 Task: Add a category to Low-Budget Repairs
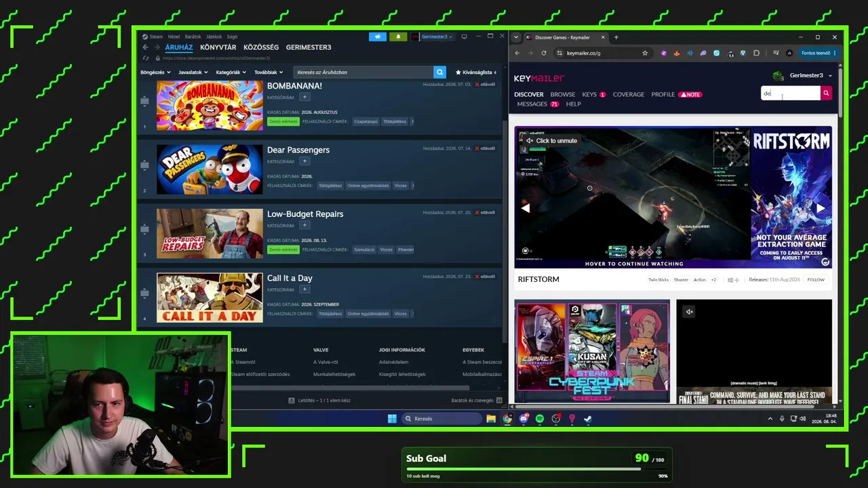click(x=304, y=225)
